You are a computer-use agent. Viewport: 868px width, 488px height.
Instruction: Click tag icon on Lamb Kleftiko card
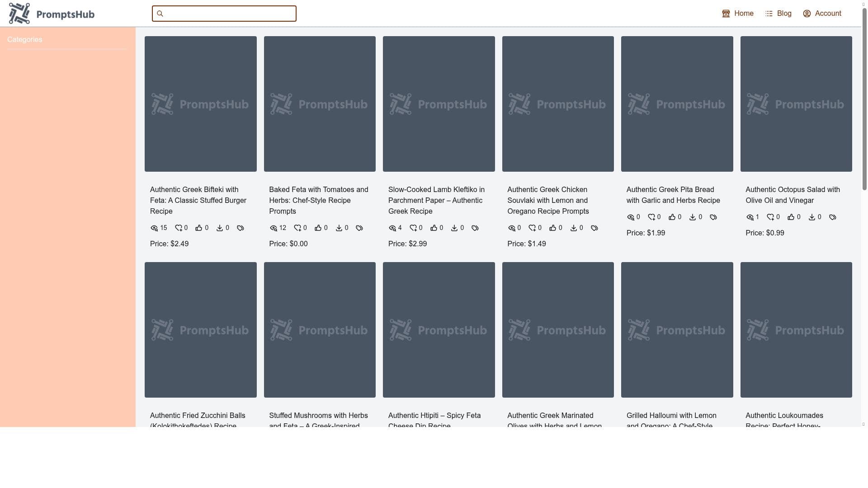[475, 228]
